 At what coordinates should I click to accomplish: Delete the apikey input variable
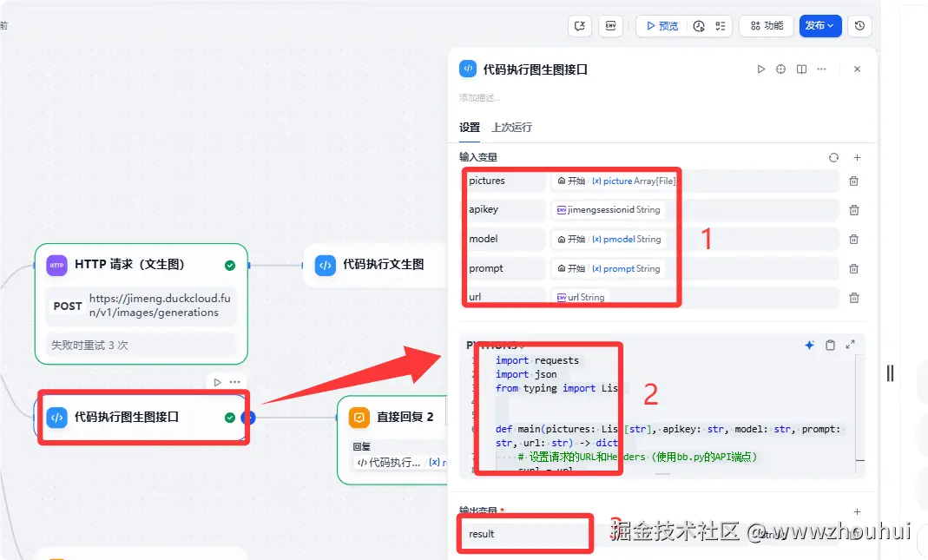tap(854, 210)
